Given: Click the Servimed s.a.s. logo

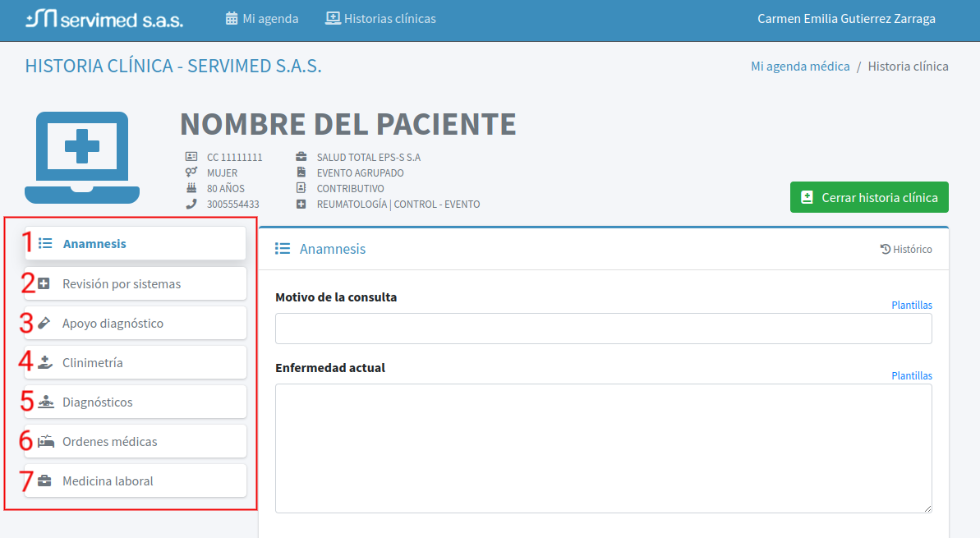Looking at the screenshot, I should pyautogui.click(x=104, y=20).
